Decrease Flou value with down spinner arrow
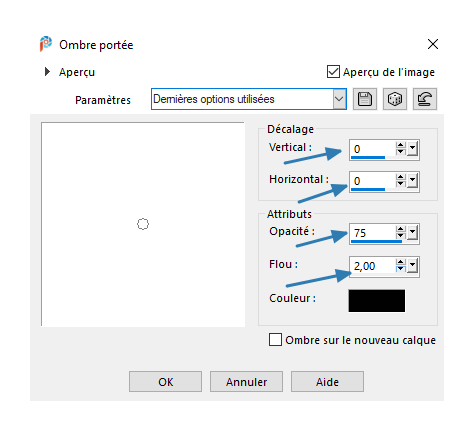Image resolution: width=474 pixels, height=431 pixels. pyautogui.click(x=400, y=269)
